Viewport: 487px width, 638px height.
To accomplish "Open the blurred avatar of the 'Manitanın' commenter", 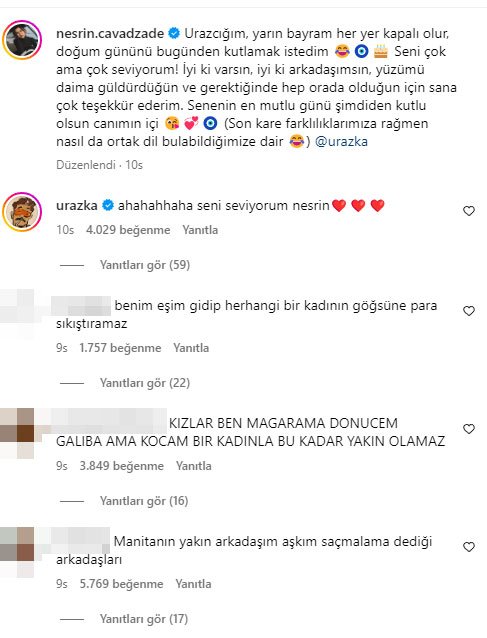I will [17, 552].
